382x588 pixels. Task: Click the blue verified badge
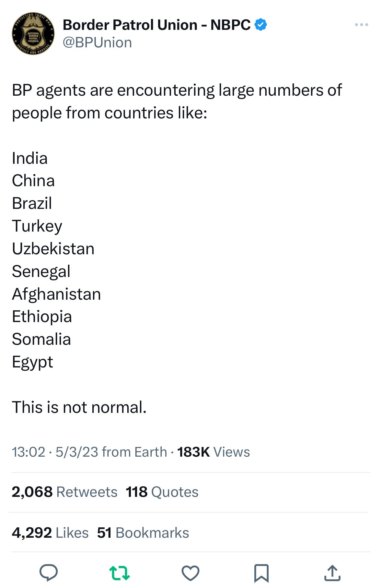261,25
